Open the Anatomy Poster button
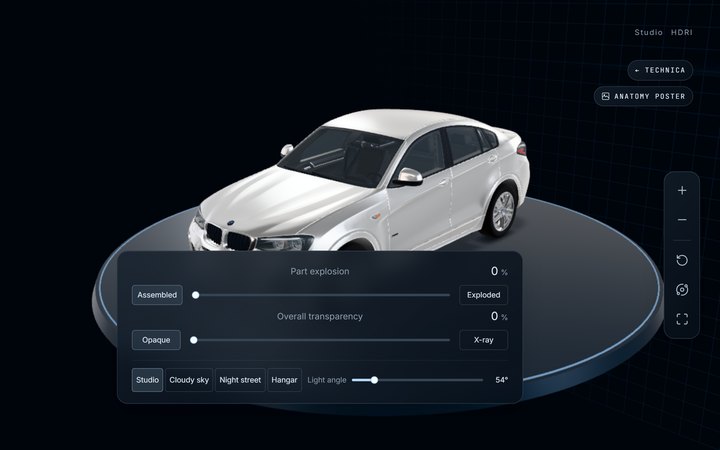720x450 pixels. 643,96
